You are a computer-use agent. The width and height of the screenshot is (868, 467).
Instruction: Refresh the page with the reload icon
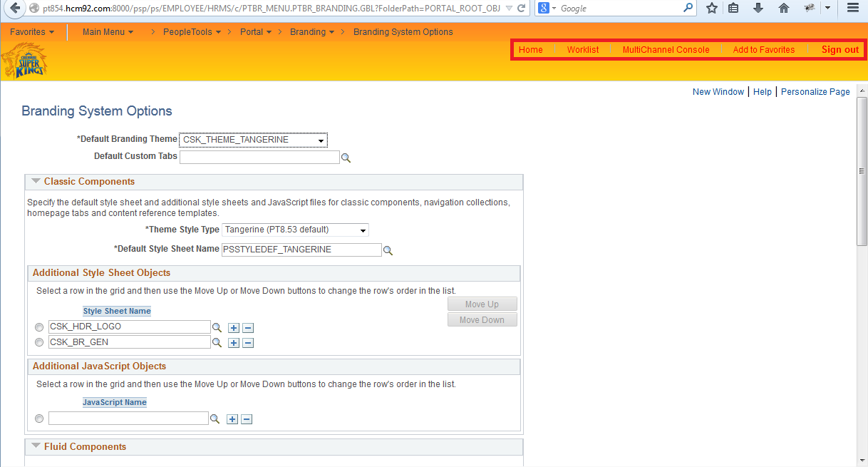(x=521, y=9)
